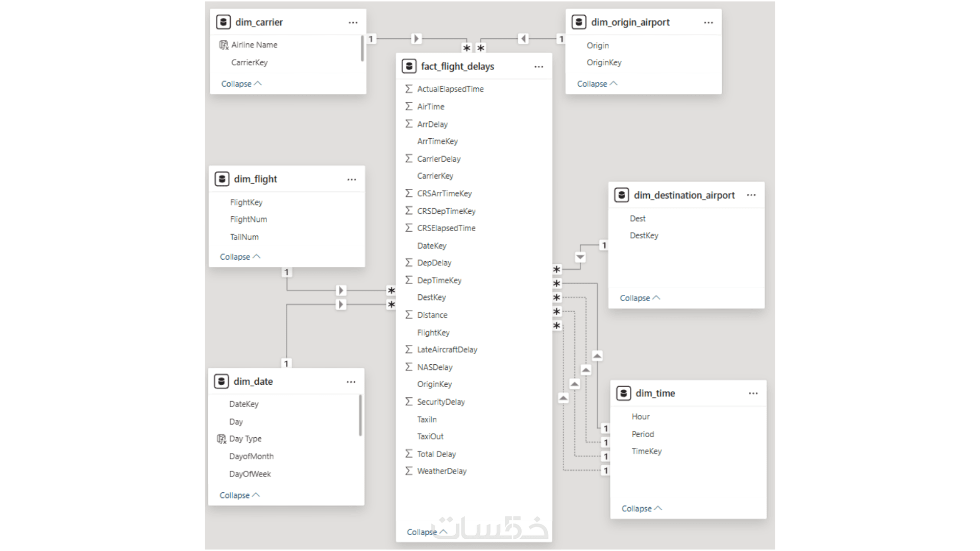Click dim_carrier relationship filter direction arrow
The height and width of the screenshot is (551, 980).
[416, 39]
